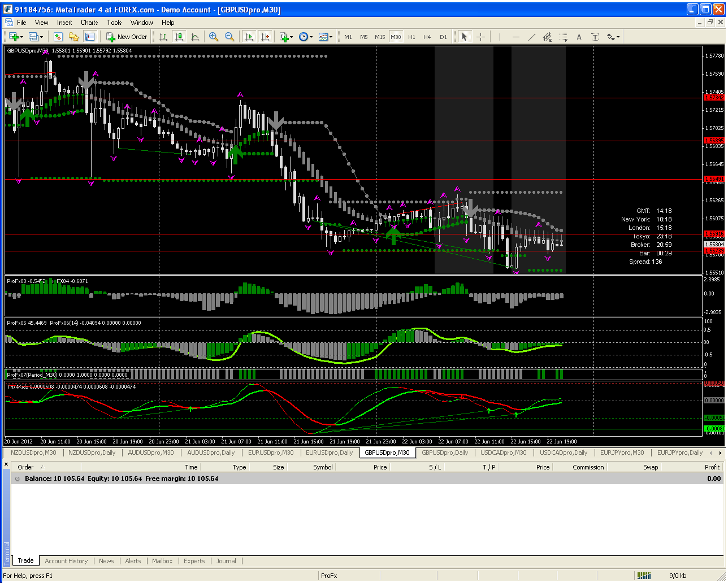
Task: Open the Tools menu
Action: coord(114,23)
